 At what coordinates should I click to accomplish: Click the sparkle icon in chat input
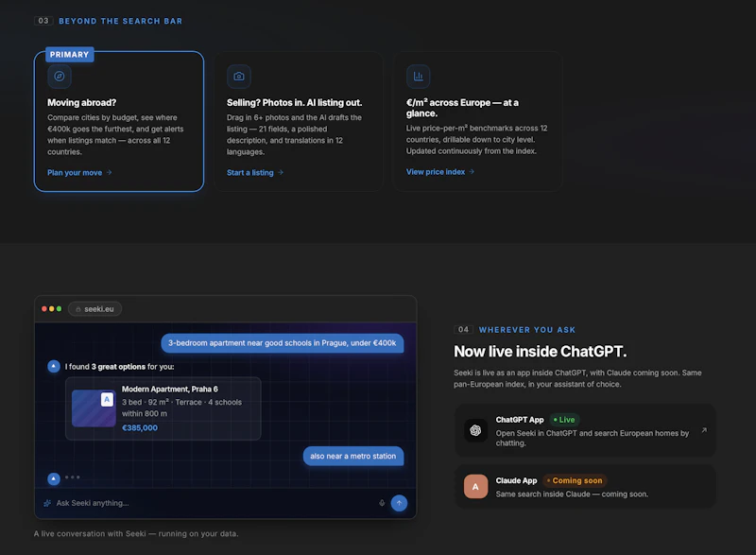(47, 503)
